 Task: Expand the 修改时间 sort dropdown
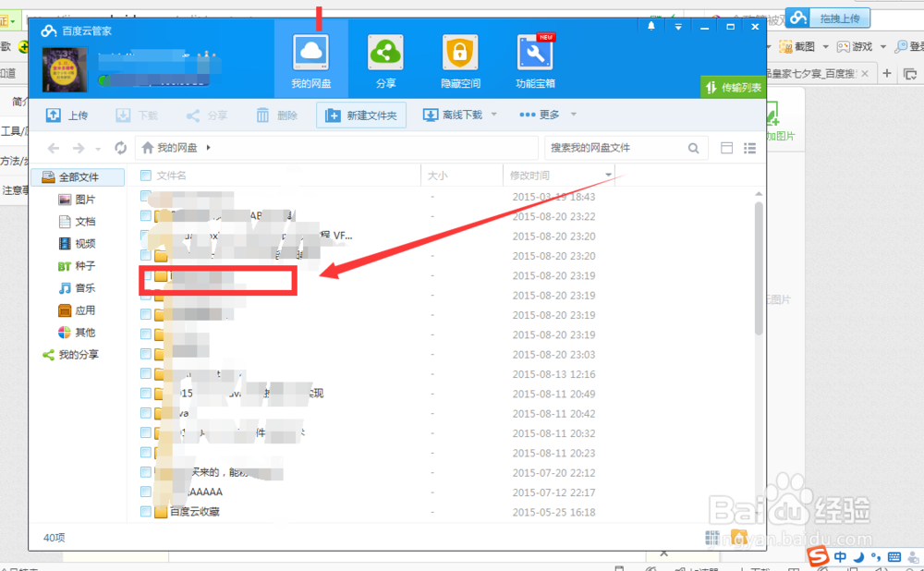coord(609,175)
